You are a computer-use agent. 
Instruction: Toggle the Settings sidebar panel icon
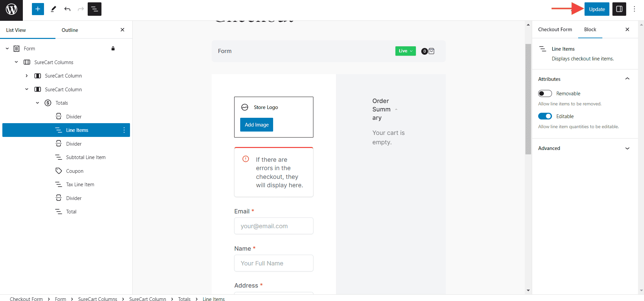click(x=619, y=9)
